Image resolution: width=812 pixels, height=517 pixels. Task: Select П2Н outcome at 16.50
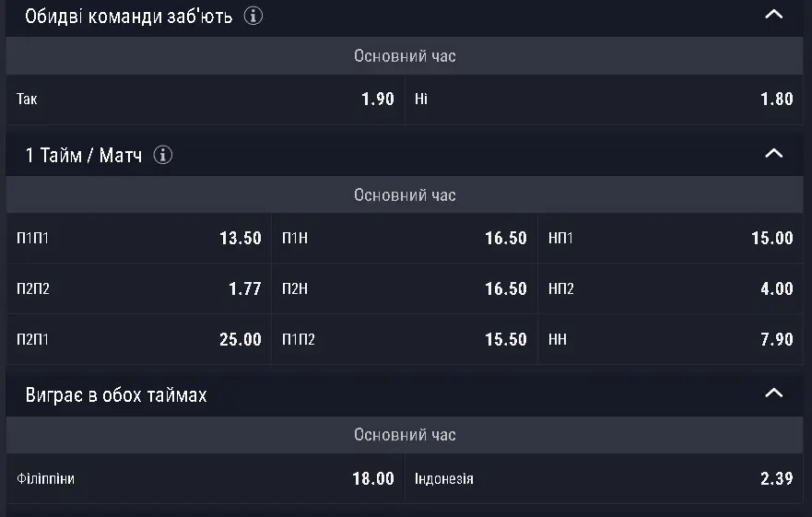(405, 288)
